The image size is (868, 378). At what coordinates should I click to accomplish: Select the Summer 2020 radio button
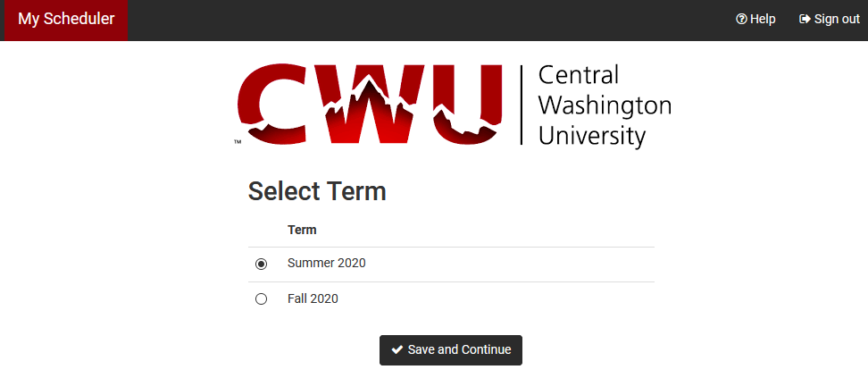(261, 265)
